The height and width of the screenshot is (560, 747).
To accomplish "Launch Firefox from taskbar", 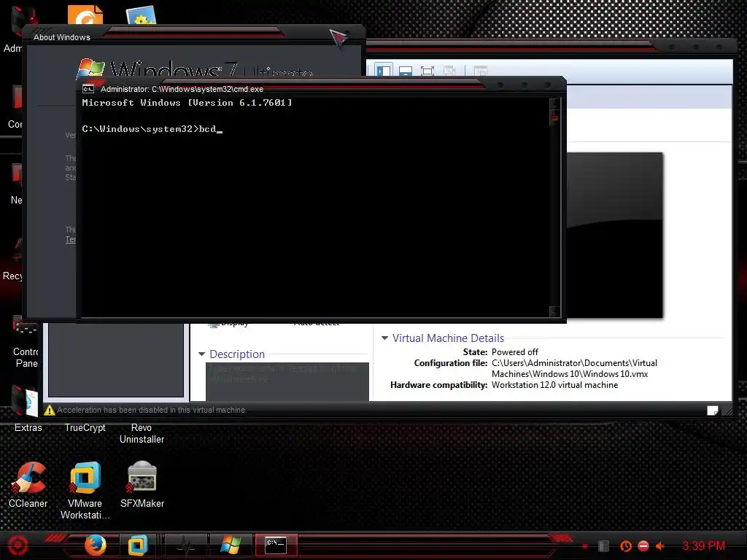I will 96,545.
